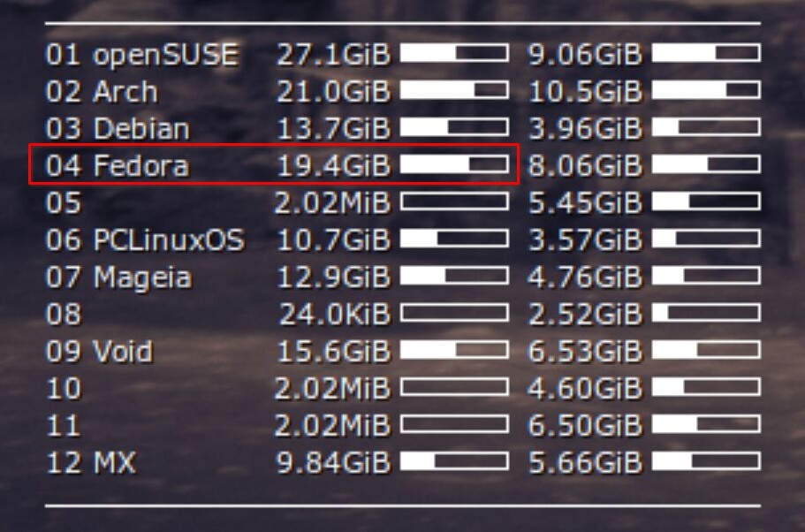Click the 21.0GiB size value
805x532 pixels.
tap(334, 91)
